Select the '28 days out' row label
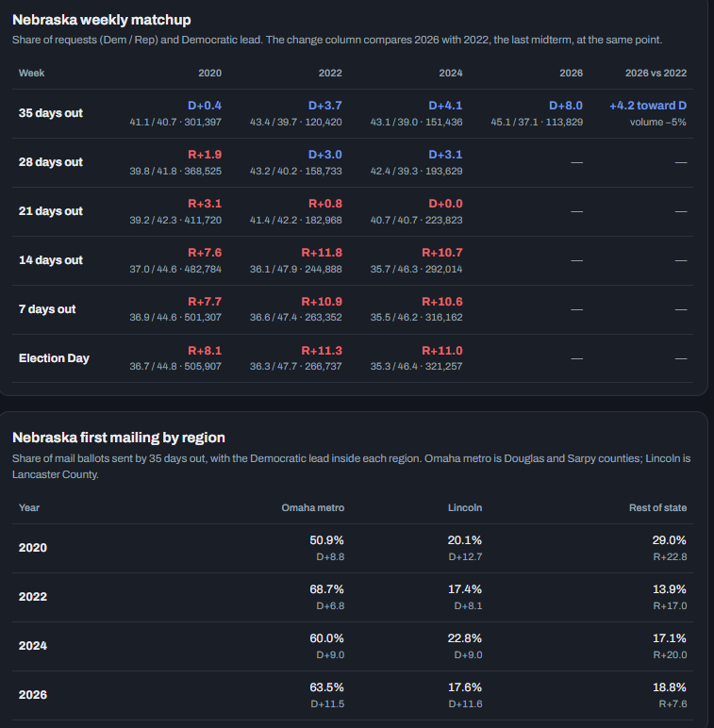 [51, 162]
